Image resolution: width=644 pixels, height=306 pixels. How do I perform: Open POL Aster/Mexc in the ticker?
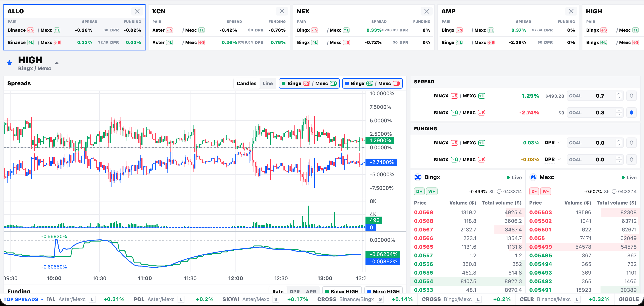[173, 299]
